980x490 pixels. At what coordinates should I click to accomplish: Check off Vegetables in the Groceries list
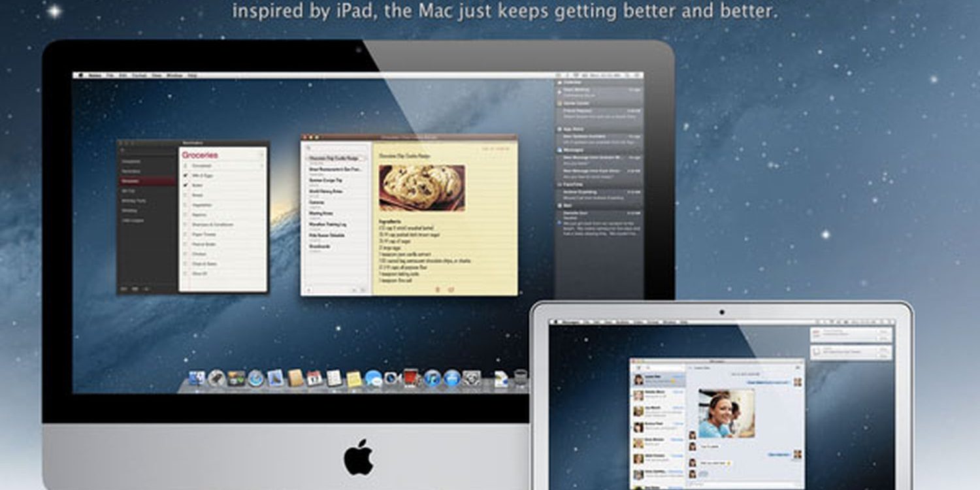[185, 205]
